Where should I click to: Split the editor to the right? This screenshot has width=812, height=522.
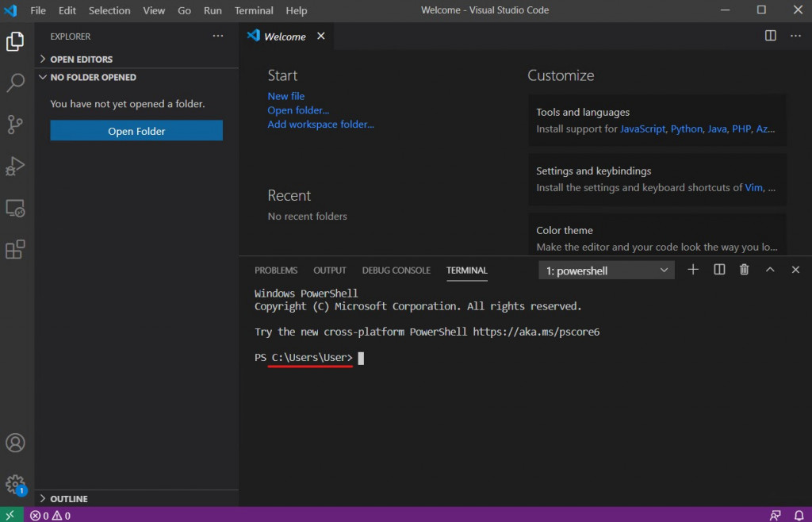771,35
